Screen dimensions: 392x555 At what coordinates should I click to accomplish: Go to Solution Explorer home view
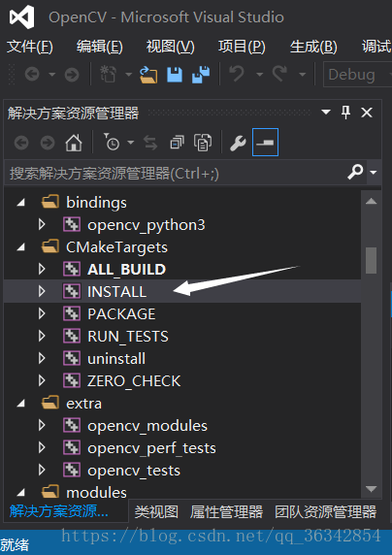point(74,143)
